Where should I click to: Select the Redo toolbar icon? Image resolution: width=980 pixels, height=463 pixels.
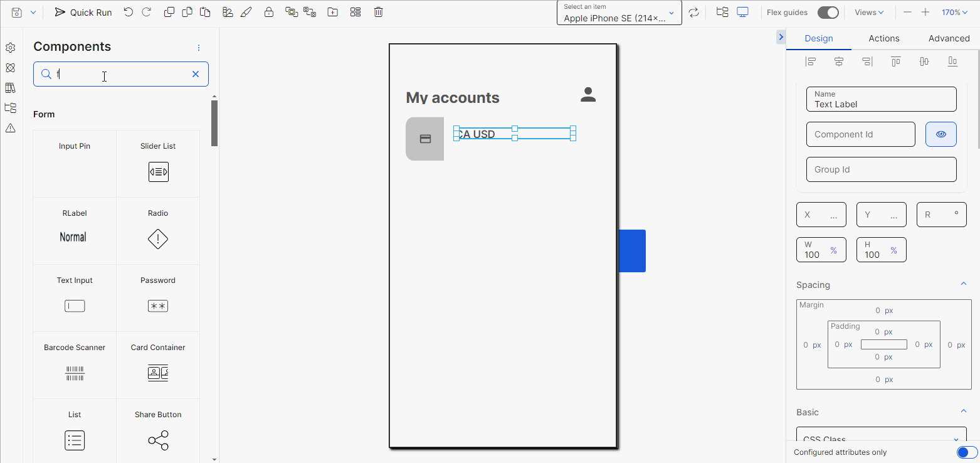coord(147,11)
